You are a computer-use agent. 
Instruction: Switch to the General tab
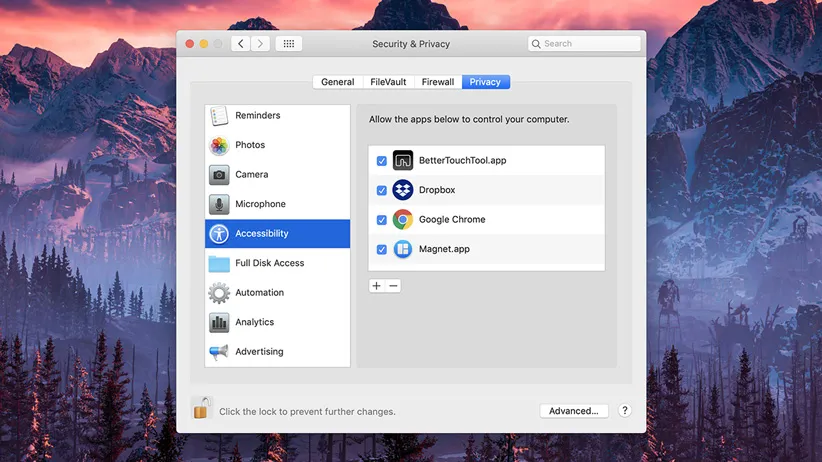click(x=337, y=82)
